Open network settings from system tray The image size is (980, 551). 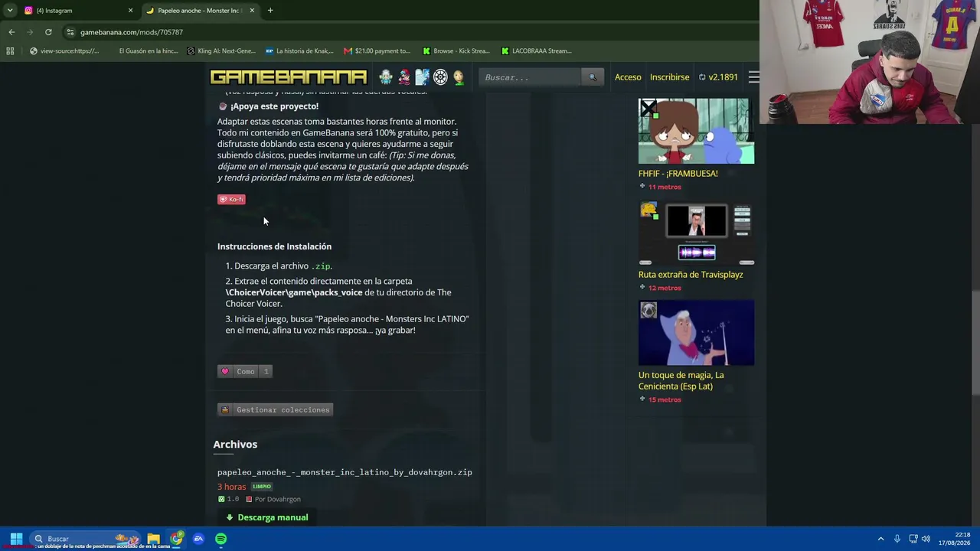click(913, 539)
